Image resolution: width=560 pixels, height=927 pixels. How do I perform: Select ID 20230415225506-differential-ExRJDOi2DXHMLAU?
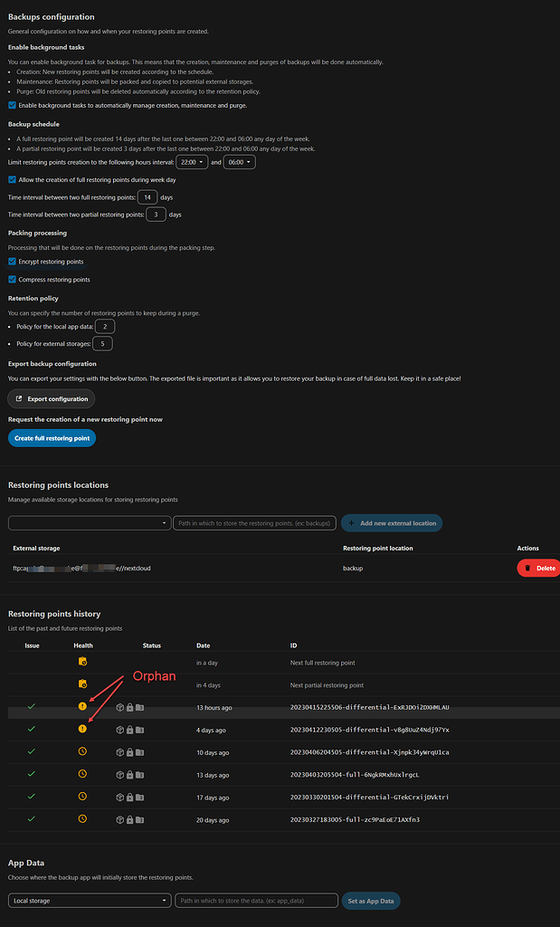(370, 707)
